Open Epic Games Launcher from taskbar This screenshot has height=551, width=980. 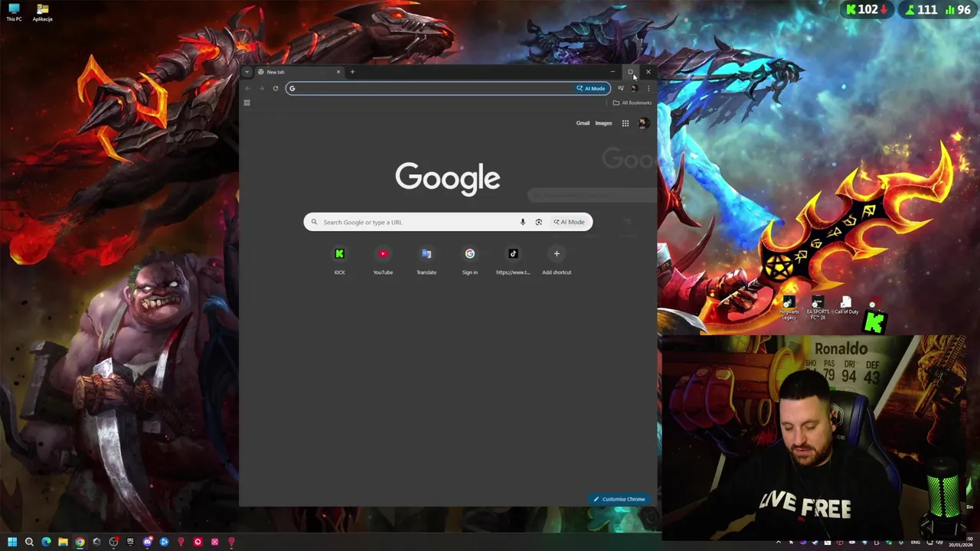pyautogui.click(x=130, y=542)
